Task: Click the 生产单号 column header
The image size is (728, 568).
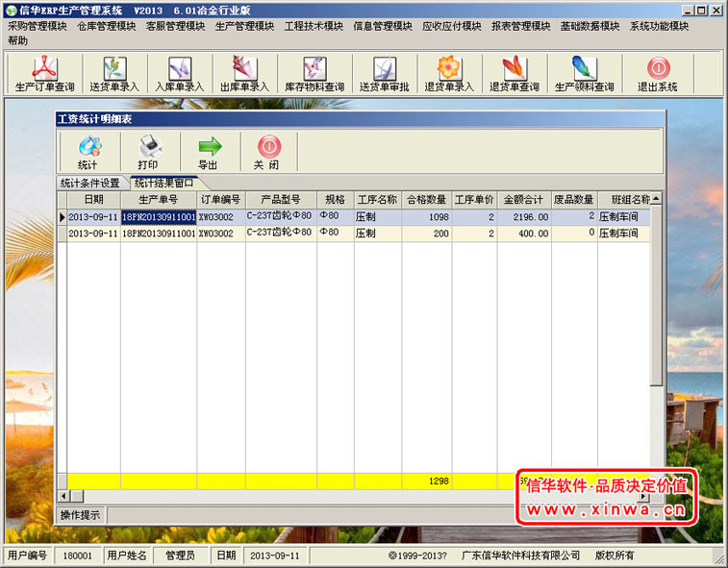Action: (159, 200)
